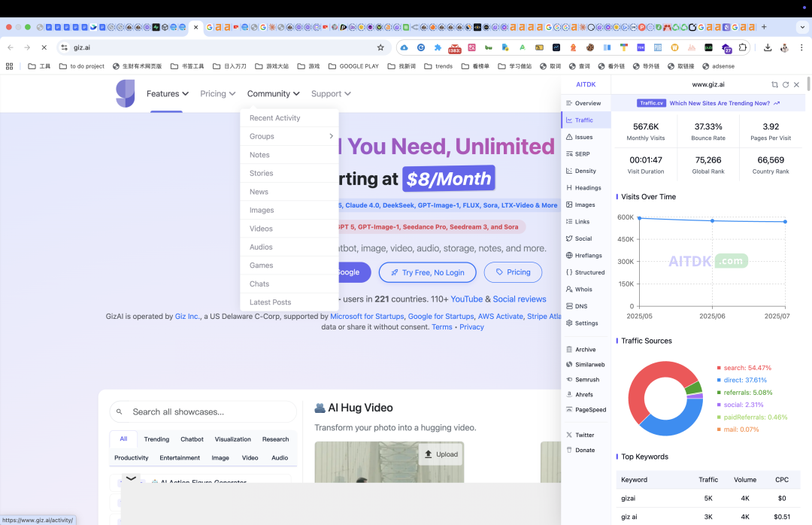Click the refresh icon in AITDK panel header
812x525 pixels.
(x=786, y=84)
